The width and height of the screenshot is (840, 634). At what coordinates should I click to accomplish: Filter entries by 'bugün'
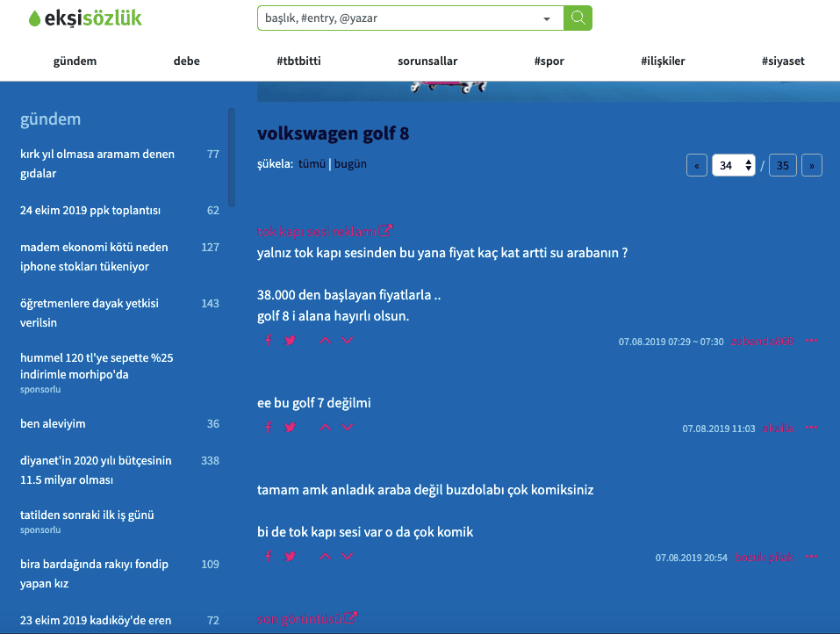350,164
